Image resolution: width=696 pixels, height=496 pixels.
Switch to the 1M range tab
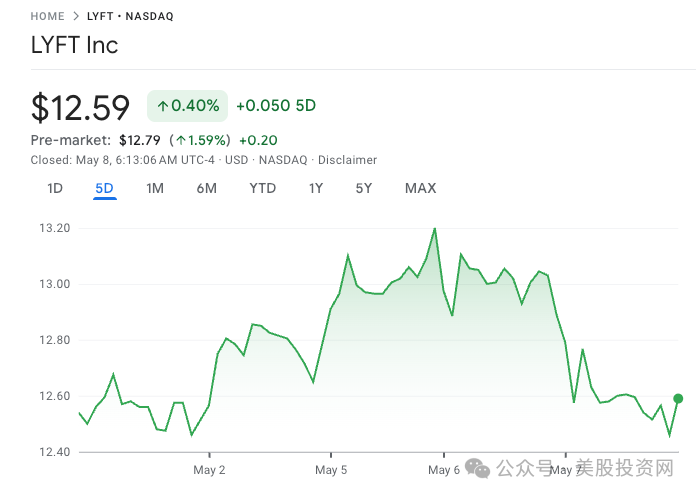155,188
